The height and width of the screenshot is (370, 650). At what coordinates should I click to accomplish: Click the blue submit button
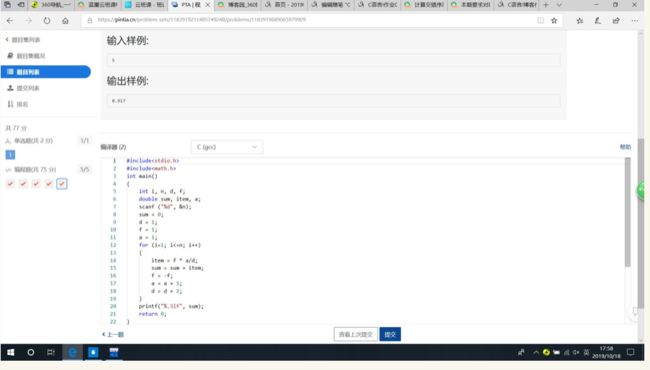coord(390,334)
